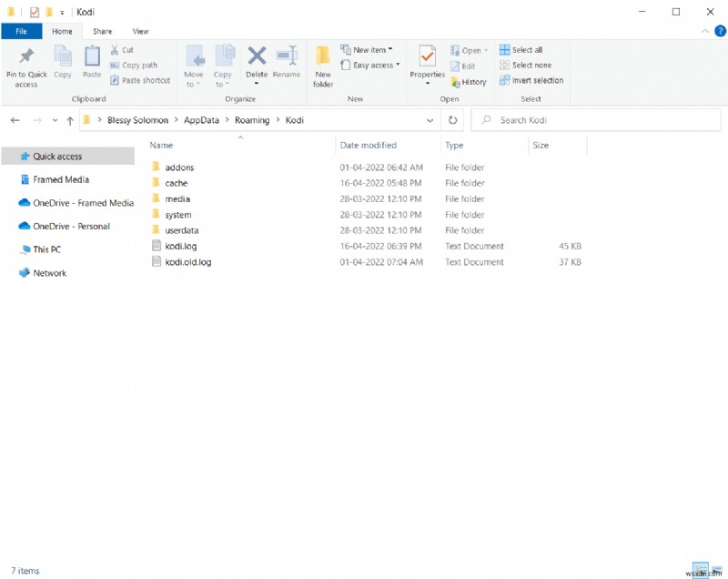Click the Copy ribbon icon
This screenshot has height=579, width=728.
click(x=63, y=62)
